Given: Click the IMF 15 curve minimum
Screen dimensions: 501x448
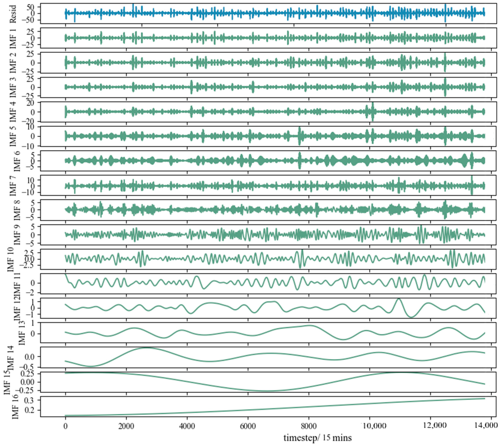Looking at the screenshot, I should click(x=267, y=391).
